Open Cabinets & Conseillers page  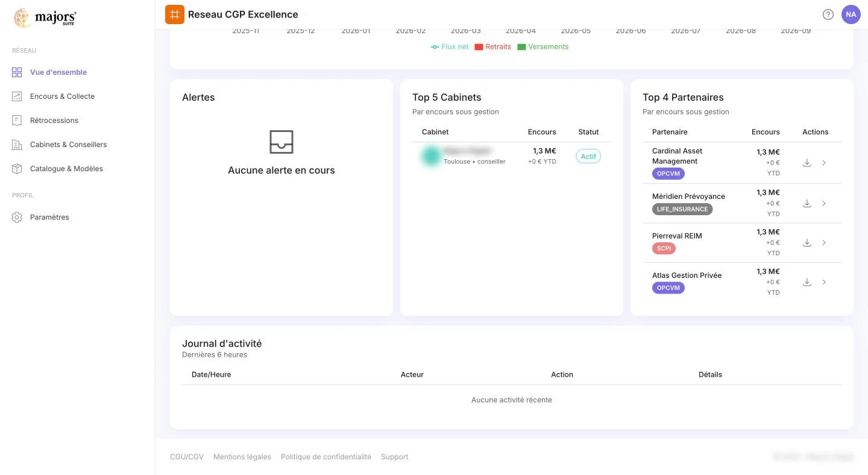click(x=68, y=145)
